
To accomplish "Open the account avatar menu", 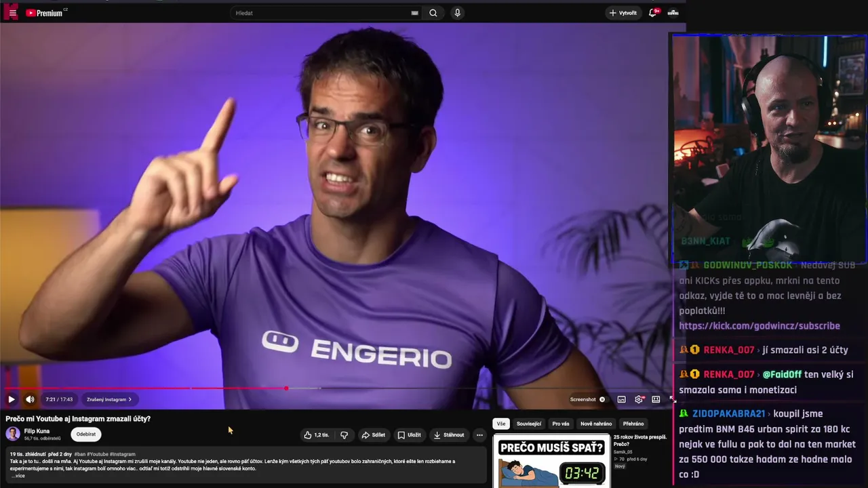I will pyautogui.click(x=673, y=13).
